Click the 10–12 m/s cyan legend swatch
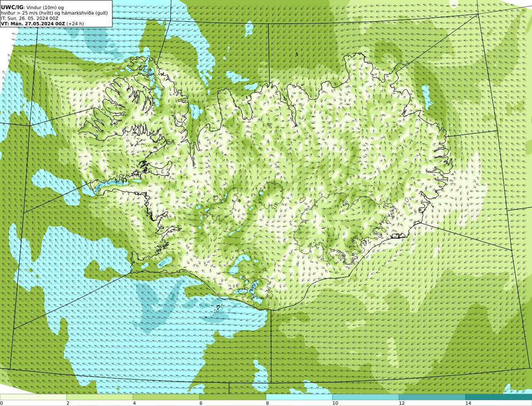The height and width of the screenshot is (406, 532). [366, 397]
